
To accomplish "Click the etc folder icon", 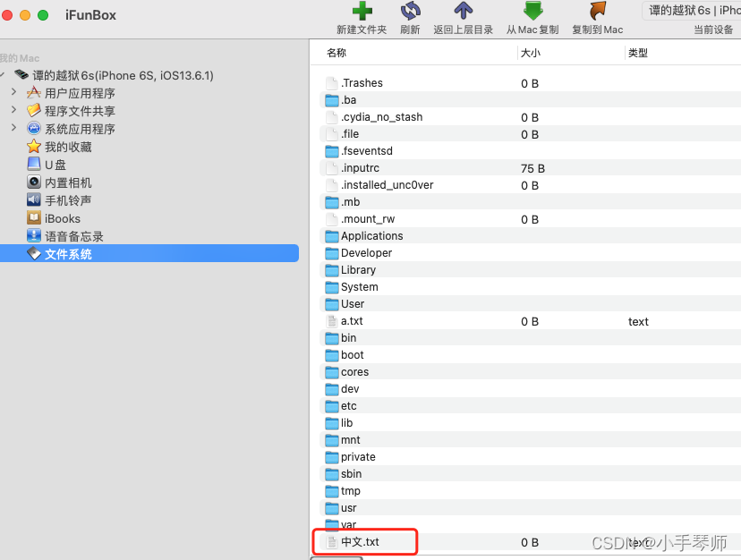I will pos(332,406).
